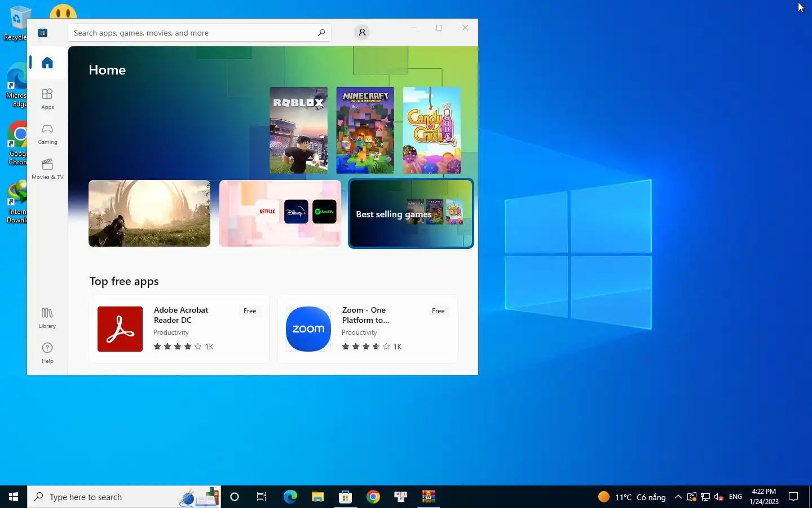Viewport: 812px width, 508px height.
Task: Switch ENG input language indicator
Action: [735, 497]
